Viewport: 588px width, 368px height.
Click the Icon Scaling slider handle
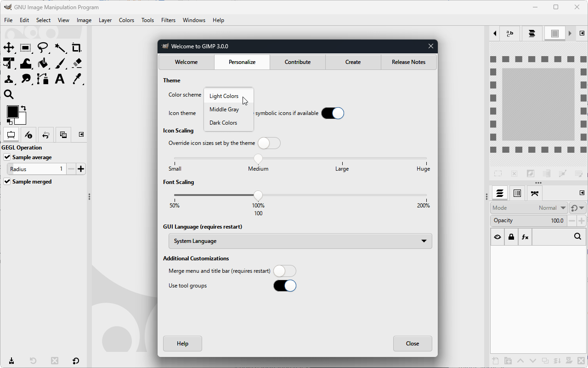[258, 158]
